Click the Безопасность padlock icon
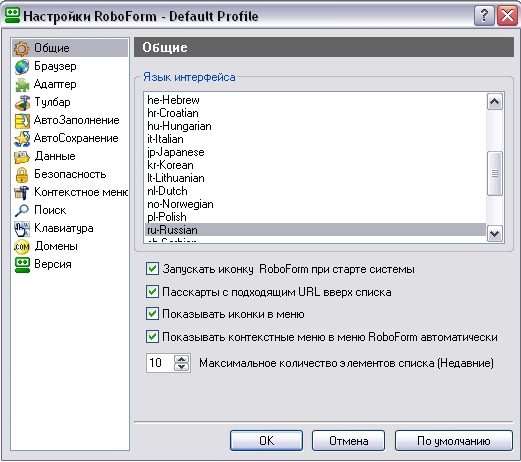This screenshot has width=521, height=462. (22, 175)
